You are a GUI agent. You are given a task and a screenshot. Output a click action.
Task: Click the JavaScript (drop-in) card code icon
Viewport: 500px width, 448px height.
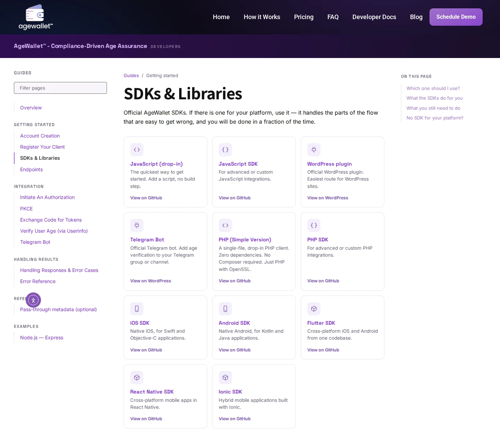[137, 150]
